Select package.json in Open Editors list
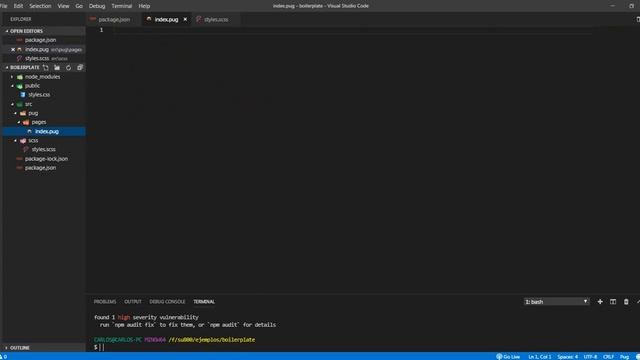640x360 pixels. point(40,40)
